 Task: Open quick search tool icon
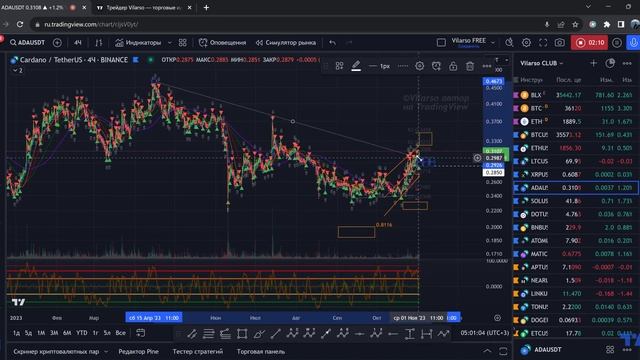(509, 42)
